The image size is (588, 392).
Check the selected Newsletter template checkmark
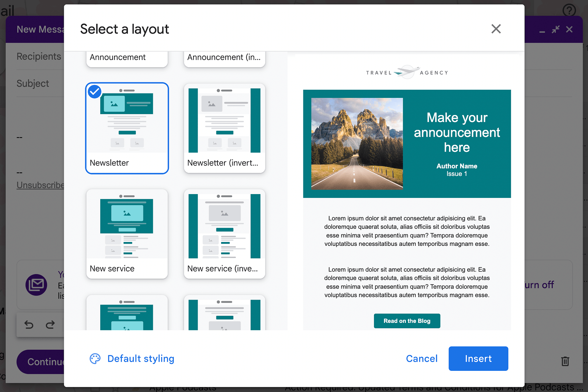94,91
